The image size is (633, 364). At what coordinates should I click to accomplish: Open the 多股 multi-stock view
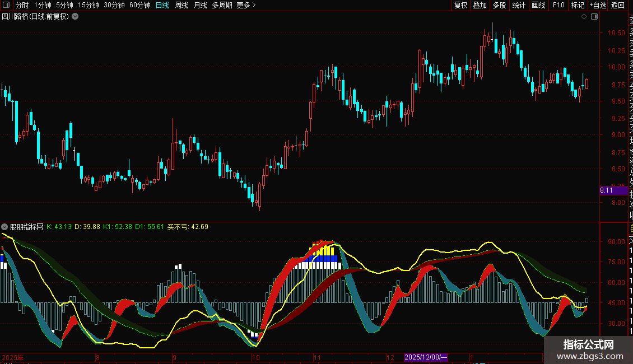pyautogui.click(x=499, y=5)
